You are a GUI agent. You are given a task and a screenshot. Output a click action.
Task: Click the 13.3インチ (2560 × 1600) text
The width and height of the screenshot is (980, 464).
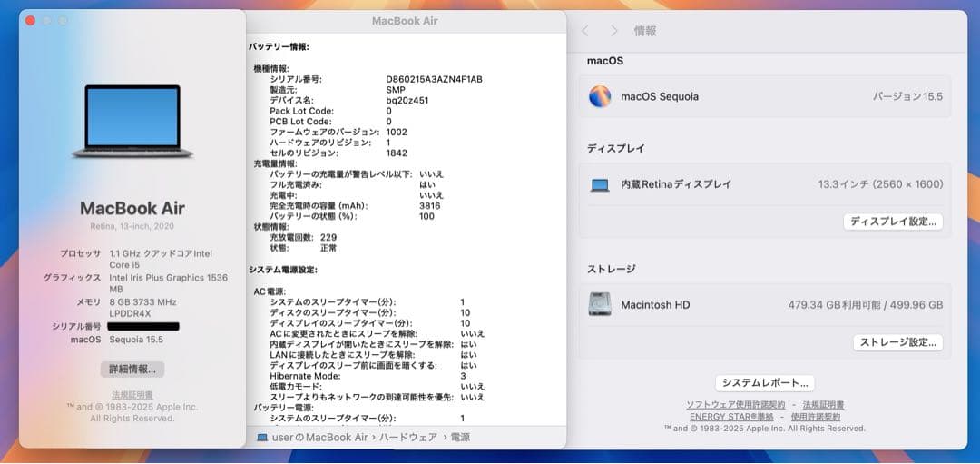click(880, 184)
